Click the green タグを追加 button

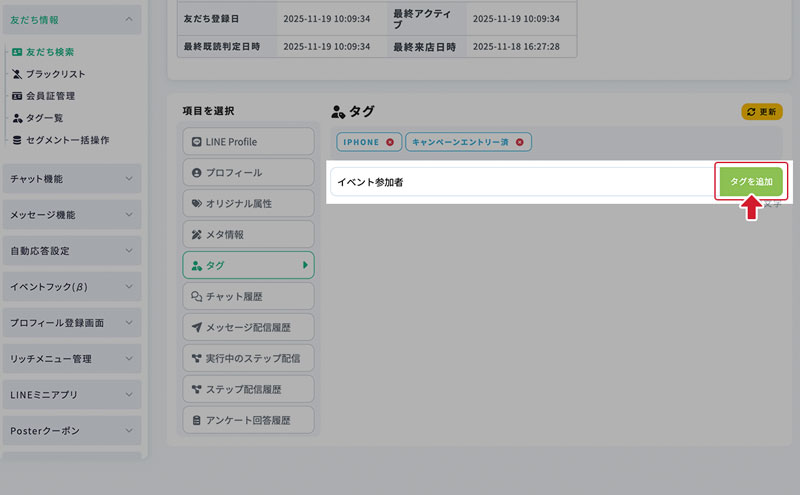coord(751,182)
